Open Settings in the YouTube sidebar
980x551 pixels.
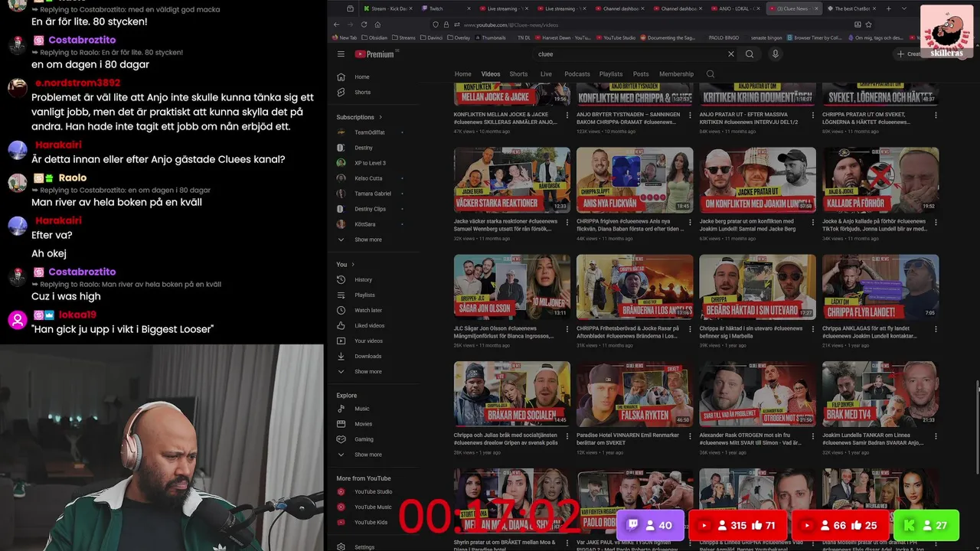click(x=364, y=547)
